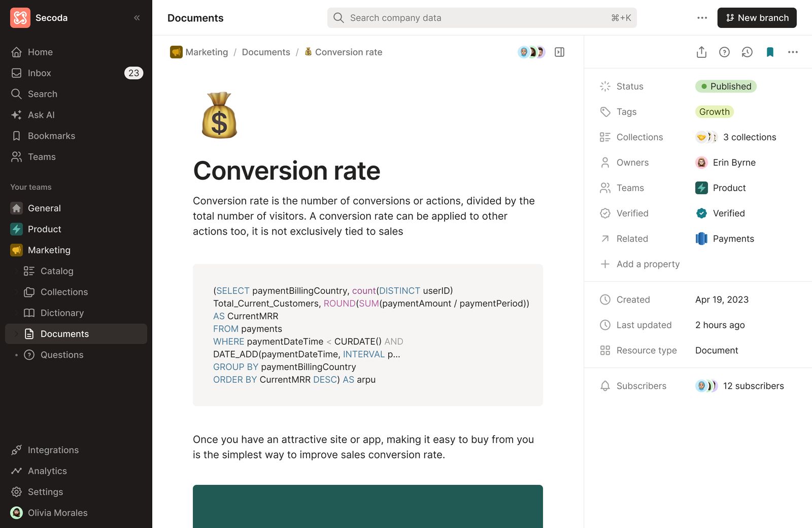The image size is (812, 528).
Task: Toggle the bookmark icon for this document
Action: pos(770,52)
